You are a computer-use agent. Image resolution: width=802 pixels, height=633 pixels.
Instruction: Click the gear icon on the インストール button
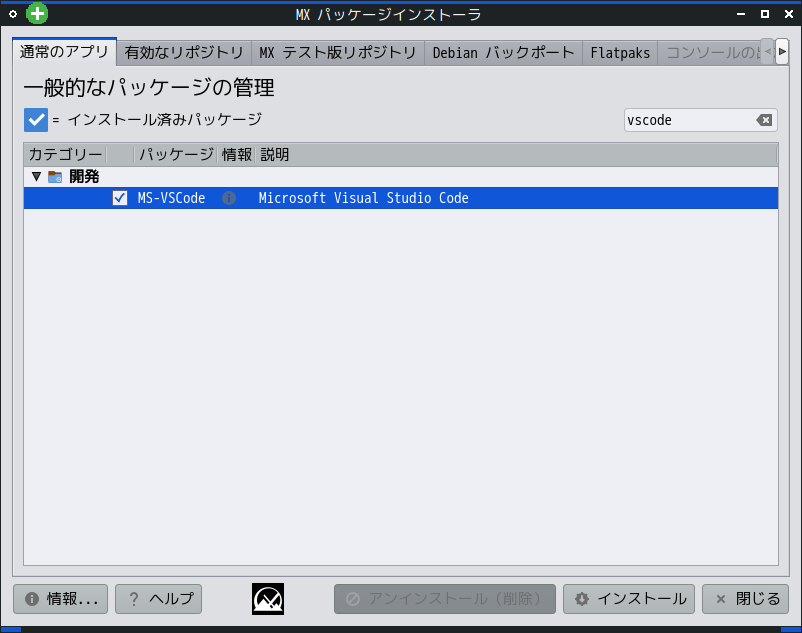click(x=582, y=598)
